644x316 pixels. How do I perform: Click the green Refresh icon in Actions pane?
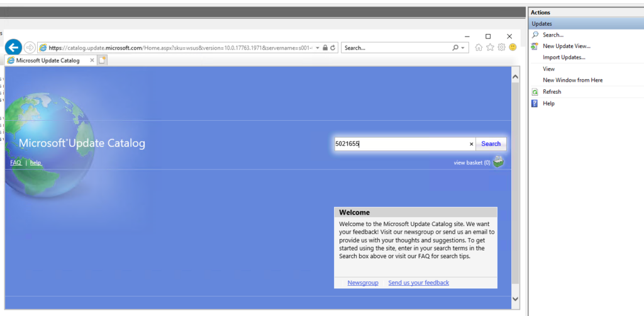535,92
